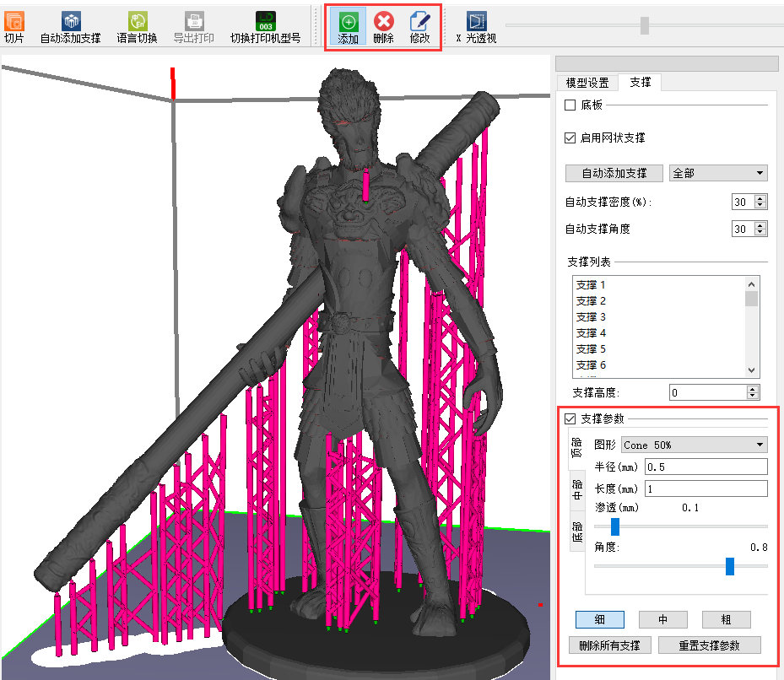Click the 自动支撑角度 value field
Screen dimensions: 784x680
(x=743, y=229)
